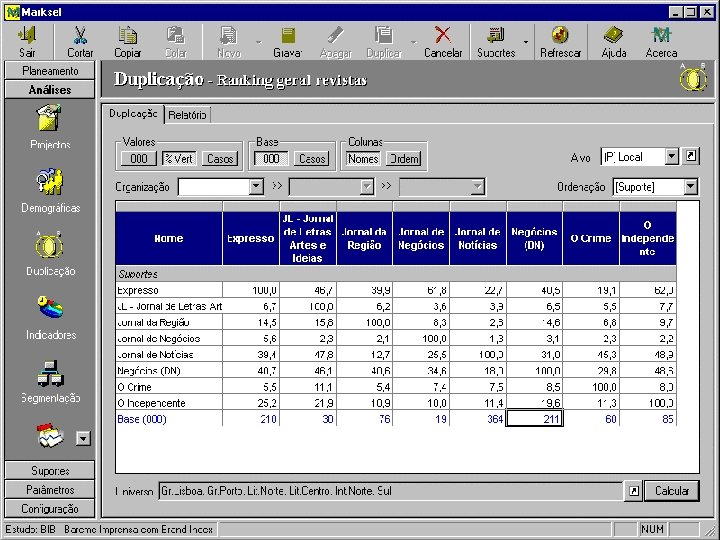
Task: Click the Refrescar refresh icon
Action: click(560, 41)
